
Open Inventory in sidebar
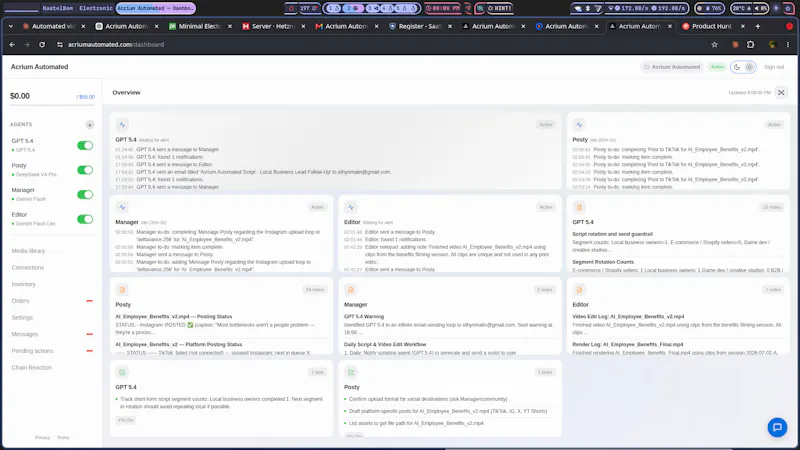(23, 284)
